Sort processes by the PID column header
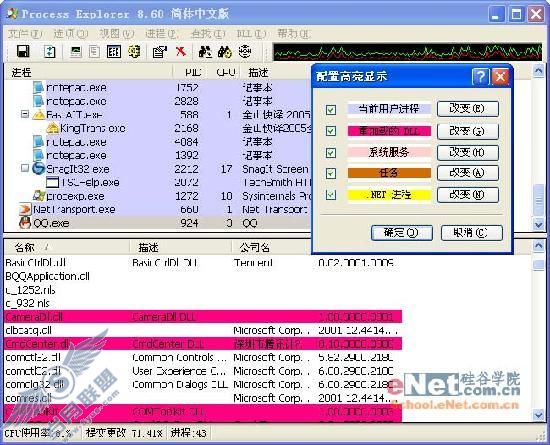Image resolution: width=550 pixels, height=445 pixels. (190, 72)
